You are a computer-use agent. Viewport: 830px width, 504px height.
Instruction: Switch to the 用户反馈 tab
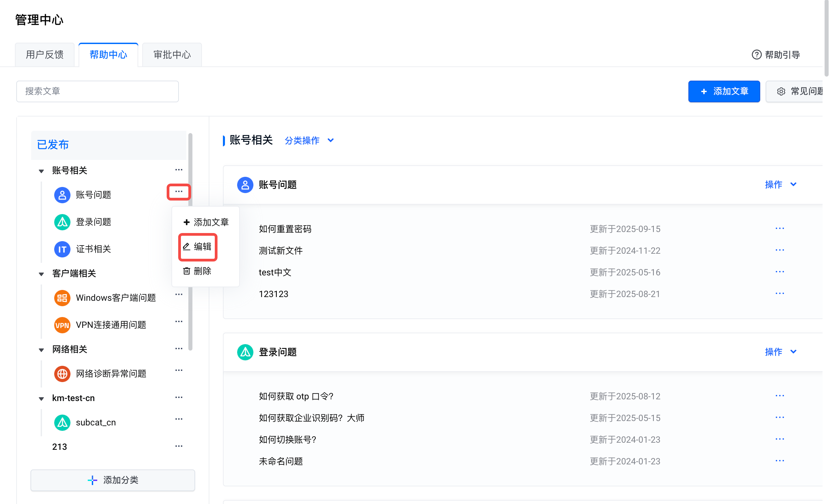click(45, 55)
